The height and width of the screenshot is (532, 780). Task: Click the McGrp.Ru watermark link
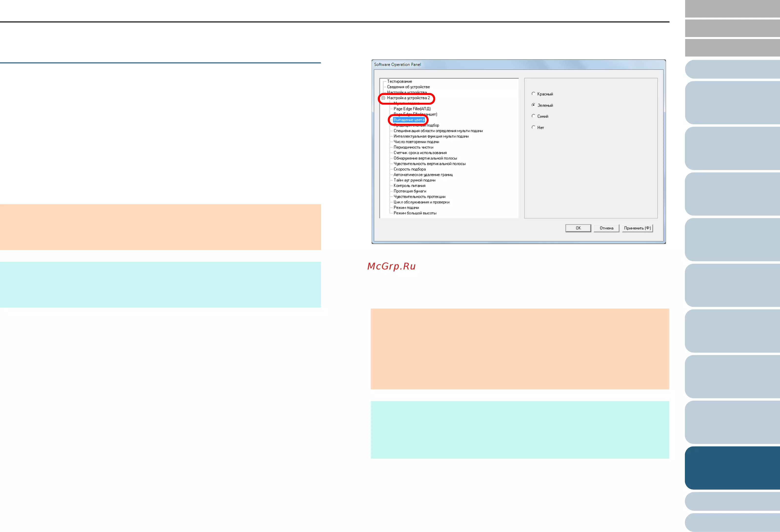pos(391,266)
